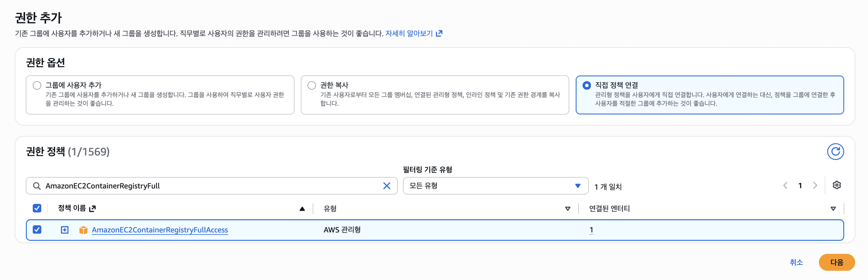This screenshot has width=868, height=280.
Task: Sort ascending by 정책 이름
Action: pos(302,209)
